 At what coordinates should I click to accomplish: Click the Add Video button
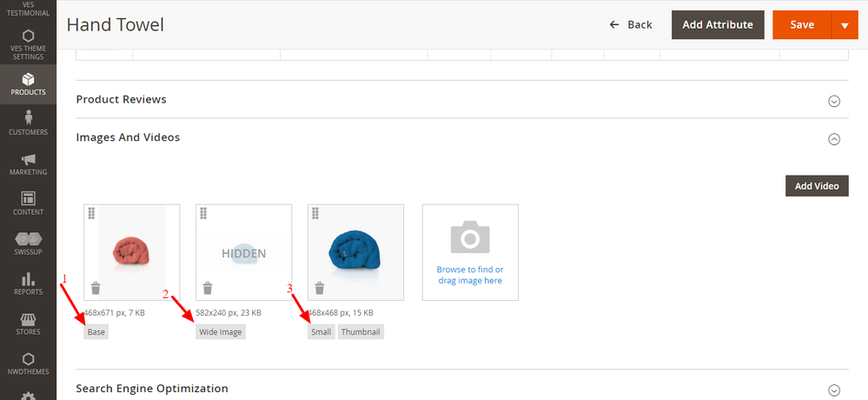click(817, 186)
